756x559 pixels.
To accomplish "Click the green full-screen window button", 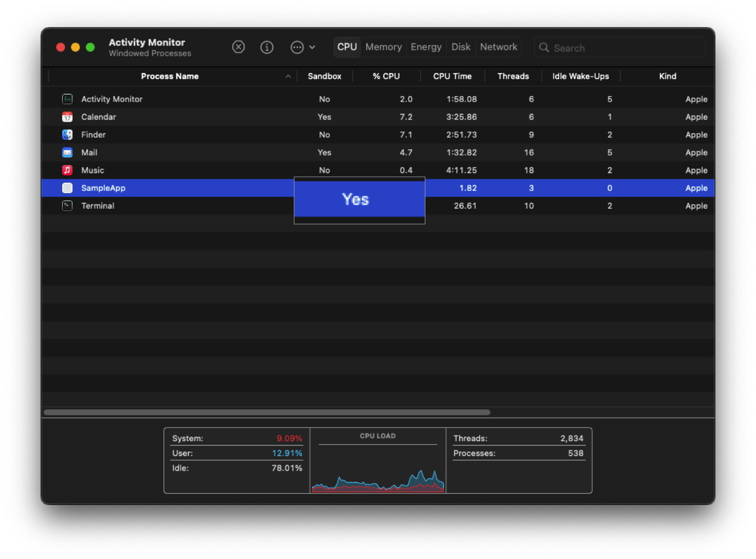I will (90, 47).
